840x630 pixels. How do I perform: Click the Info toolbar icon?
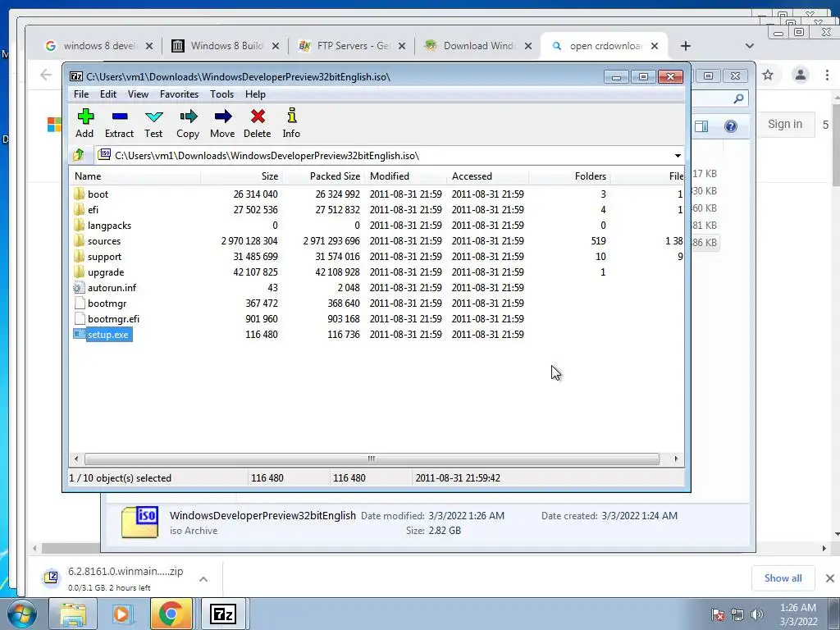pyautogui.click(x=291, y=123)
